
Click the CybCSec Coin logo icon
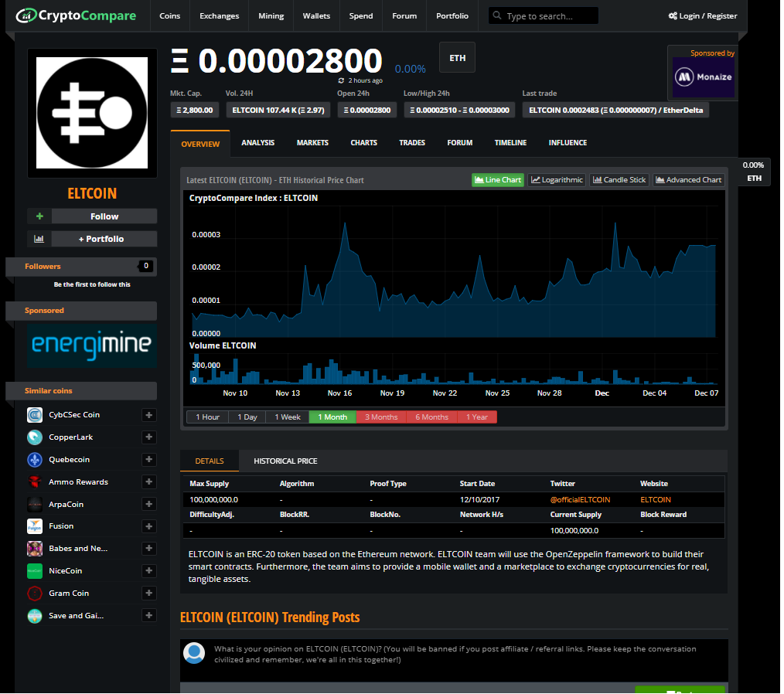35,415
